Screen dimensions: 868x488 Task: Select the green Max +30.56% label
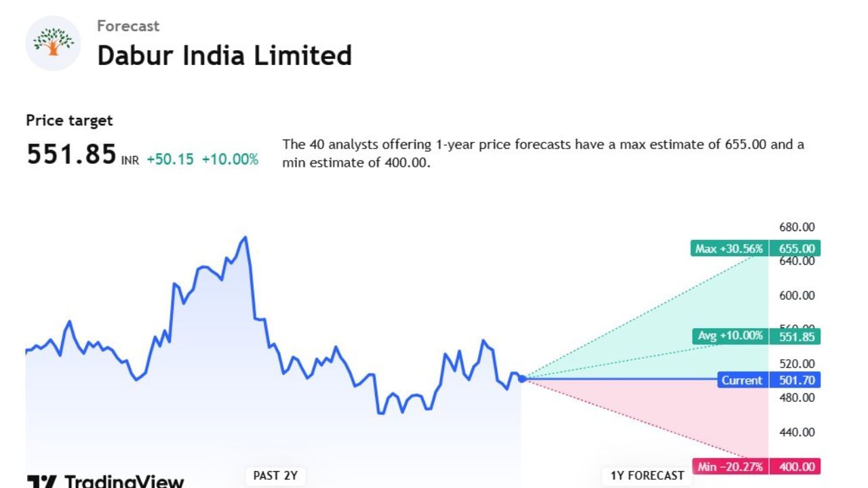(729, 249)
